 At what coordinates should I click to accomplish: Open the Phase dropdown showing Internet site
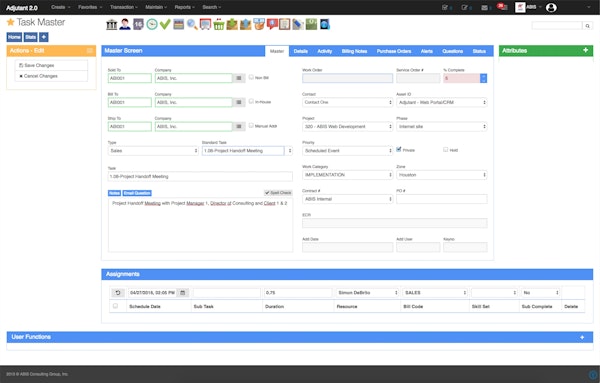[442, 126]
